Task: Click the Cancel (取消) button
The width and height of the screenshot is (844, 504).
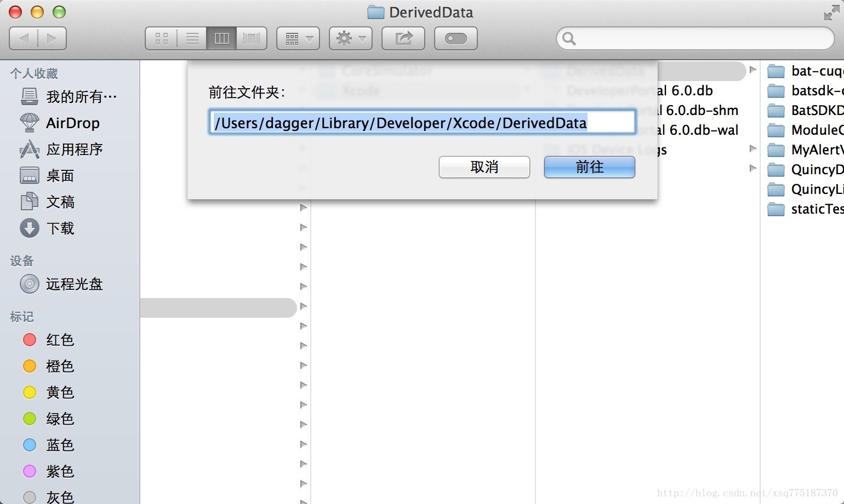Action: point(484,167)
